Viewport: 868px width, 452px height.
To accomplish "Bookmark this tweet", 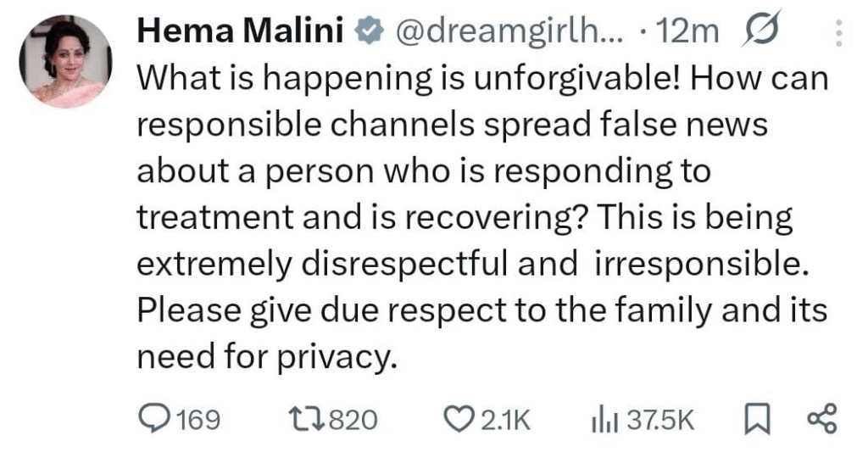I will (x=753, y=419).
